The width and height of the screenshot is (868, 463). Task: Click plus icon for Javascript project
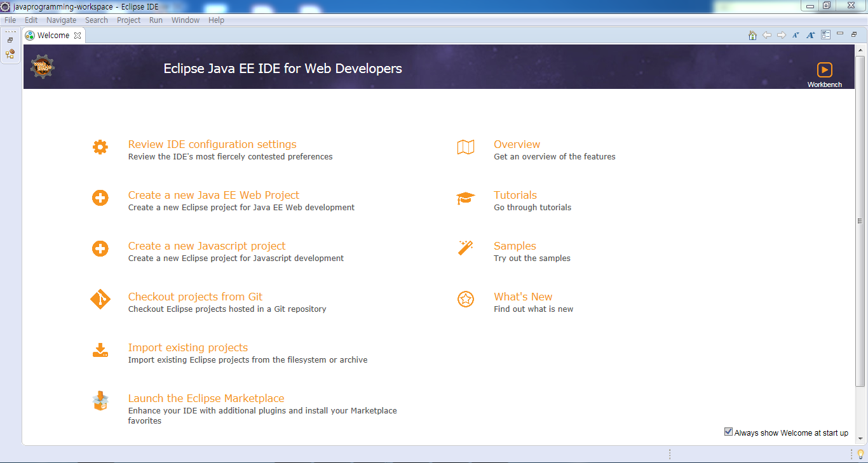point(100,249)
